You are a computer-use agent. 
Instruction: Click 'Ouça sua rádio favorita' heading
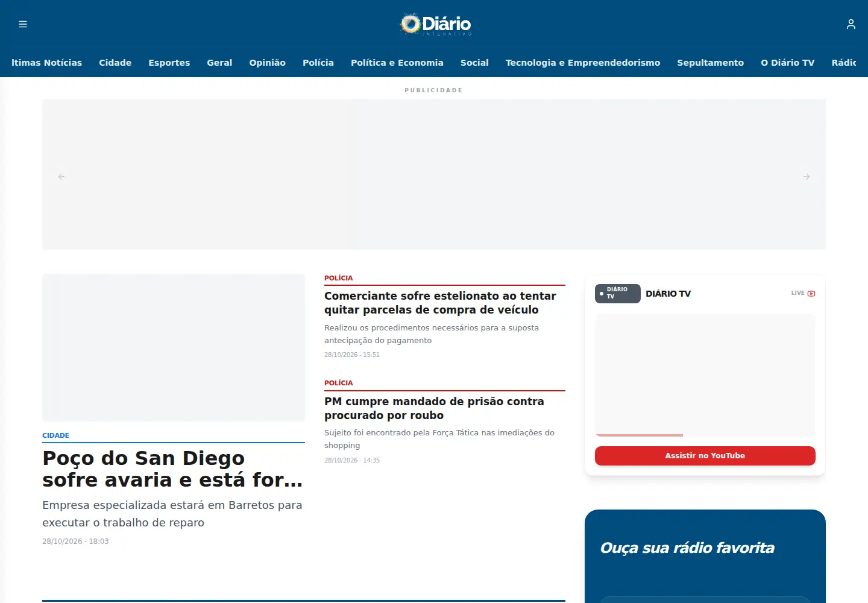(687, 548)
